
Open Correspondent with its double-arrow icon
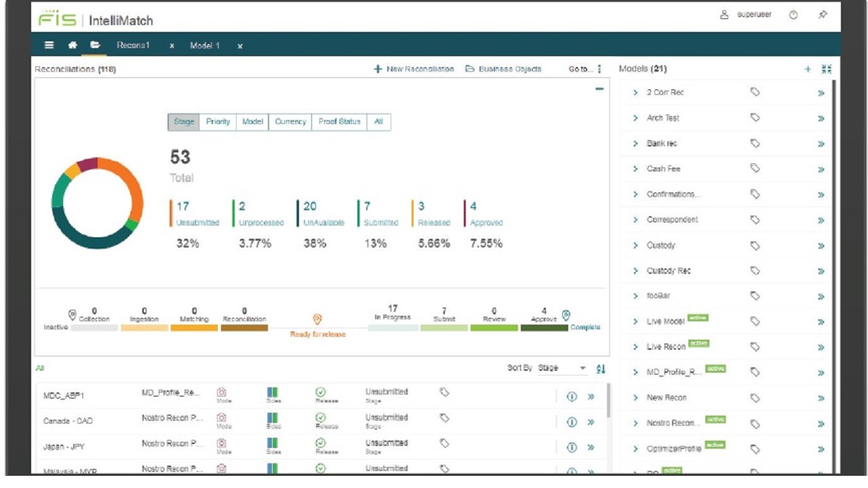click(x=821, y=220)
